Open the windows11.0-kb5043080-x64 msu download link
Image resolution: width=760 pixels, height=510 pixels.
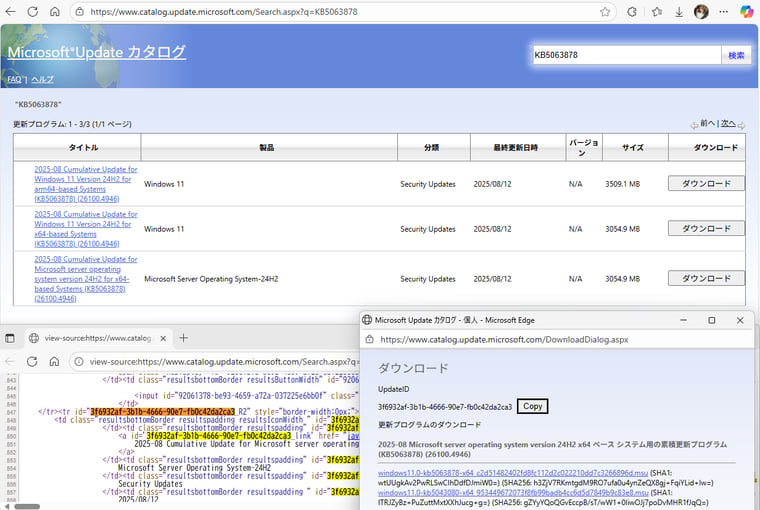tap(513, 493)
